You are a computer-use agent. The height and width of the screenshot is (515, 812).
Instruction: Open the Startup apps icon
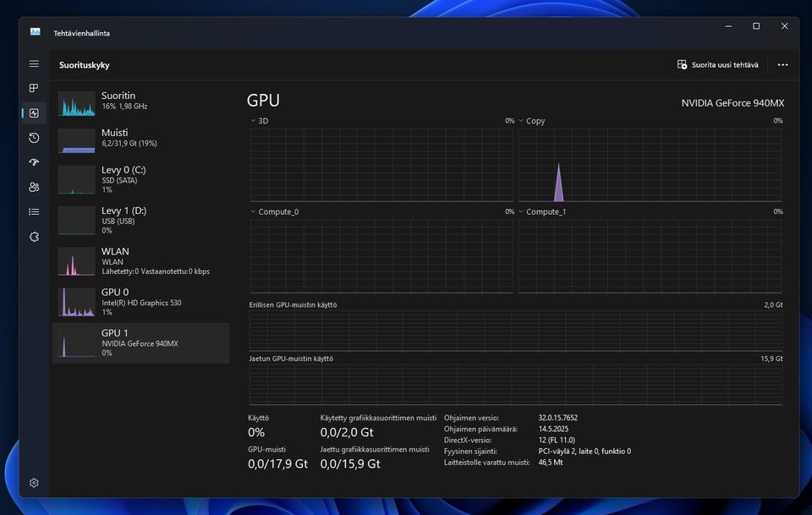point(34,162)
